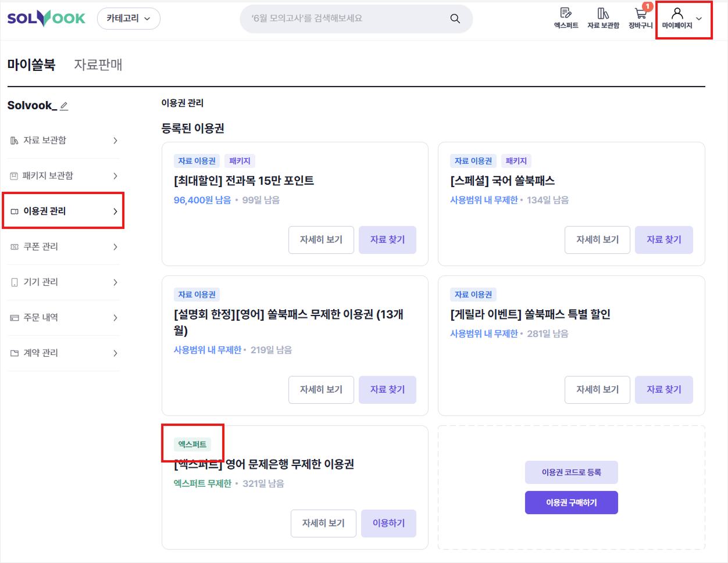Click 자세히 보기 for 게릴라 이벤트 쏠북패스
Viewport: 728px width, 563px height.
597,390
